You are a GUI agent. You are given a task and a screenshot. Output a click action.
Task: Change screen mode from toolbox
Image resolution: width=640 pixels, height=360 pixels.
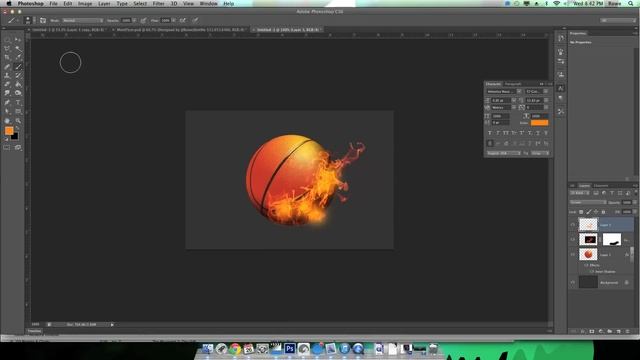(18, 148)
